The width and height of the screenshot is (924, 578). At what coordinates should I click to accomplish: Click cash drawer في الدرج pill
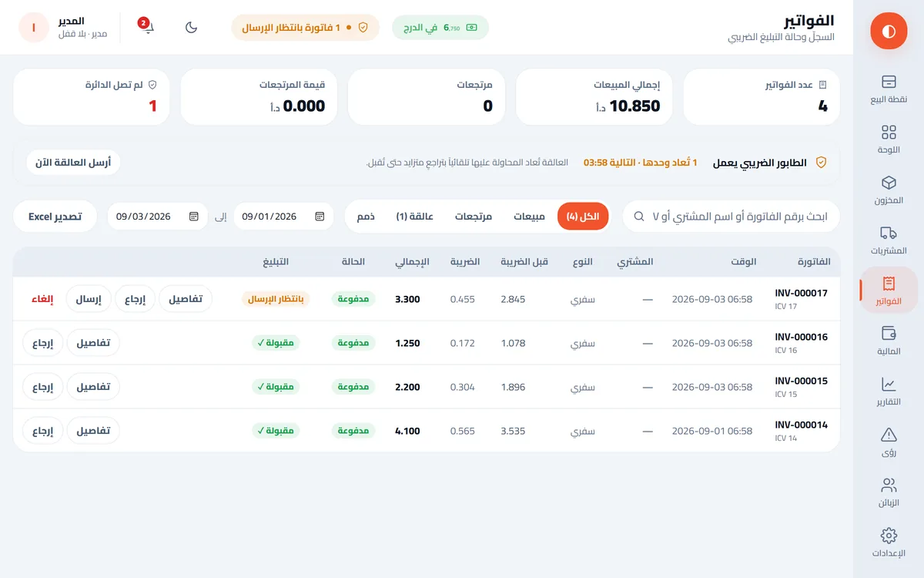[440, 27]
